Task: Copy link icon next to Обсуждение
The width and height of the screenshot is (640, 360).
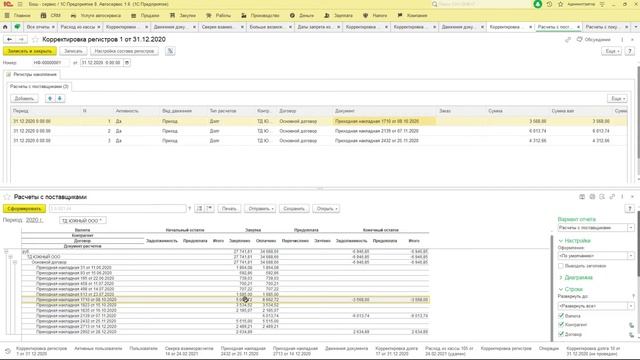Action: pos(568,40)
